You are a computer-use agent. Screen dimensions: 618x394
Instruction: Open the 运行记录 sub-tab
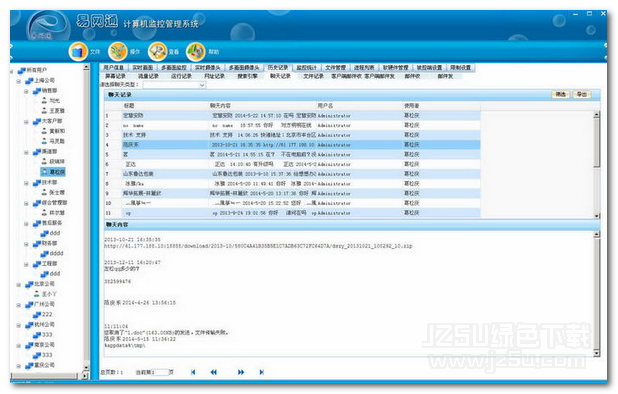[x=181, y=76]
